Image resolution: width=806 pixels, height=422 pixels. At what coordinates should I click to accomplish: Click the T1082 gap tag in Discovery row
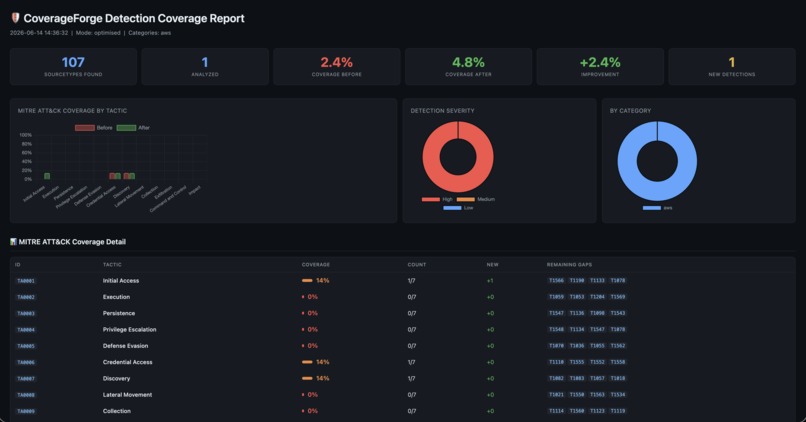[x=556, y=378]
